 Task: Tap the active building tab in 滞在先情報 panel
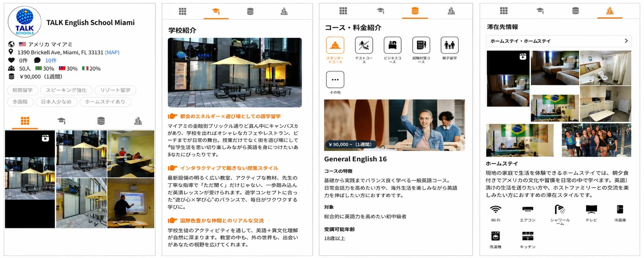click(x=610, y=11)
